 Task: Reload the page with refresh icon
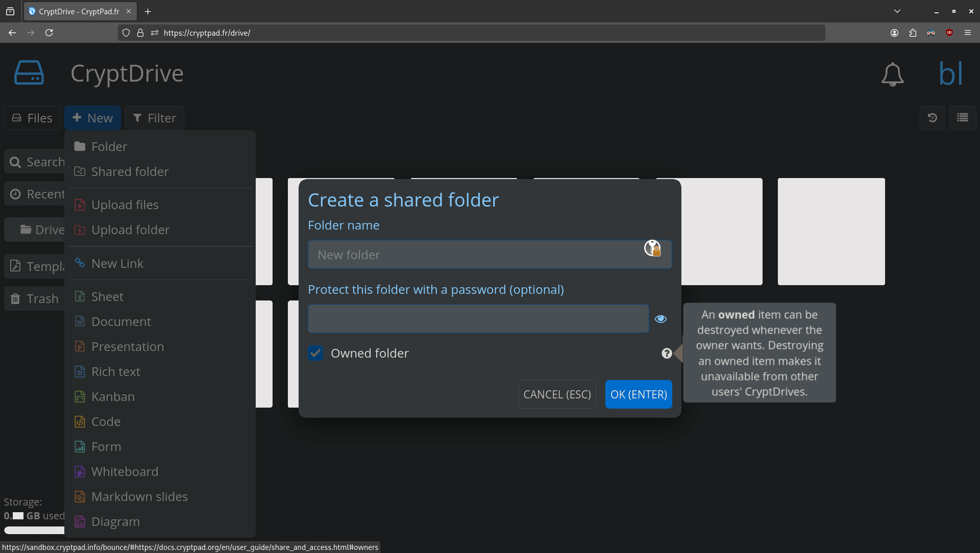(49, 33)
